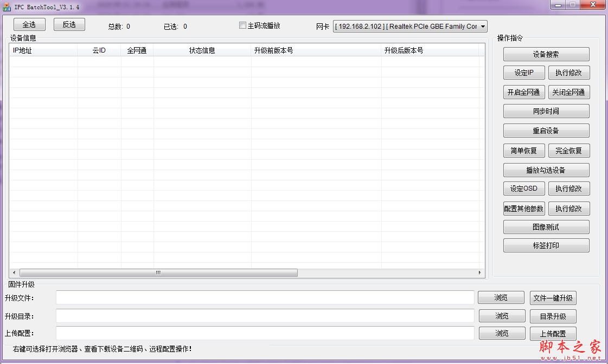Viewport: 608px width, 364px height.
Task: Sort by the IP地址 column header
Action: [x=43, y=50]
